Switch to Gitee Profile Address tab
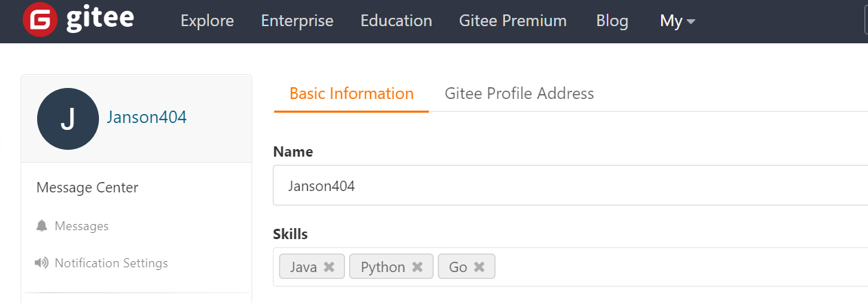The height and width of the screenshot is (303, 868). coord(519,93)
